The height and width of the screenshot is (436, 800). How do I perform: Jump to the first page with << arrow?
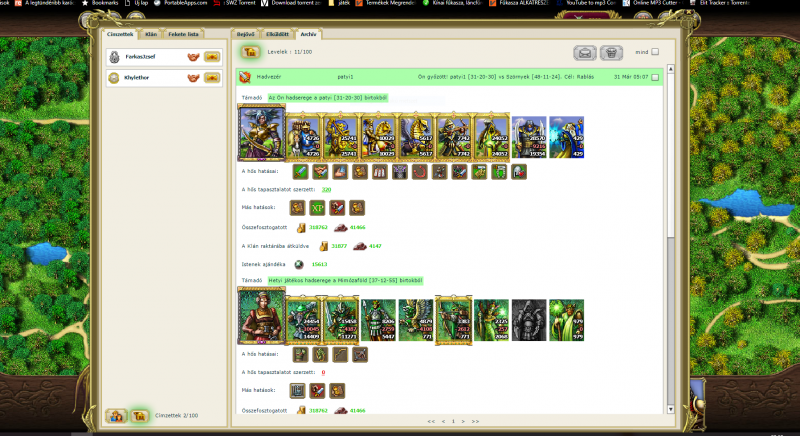(431, 422)
